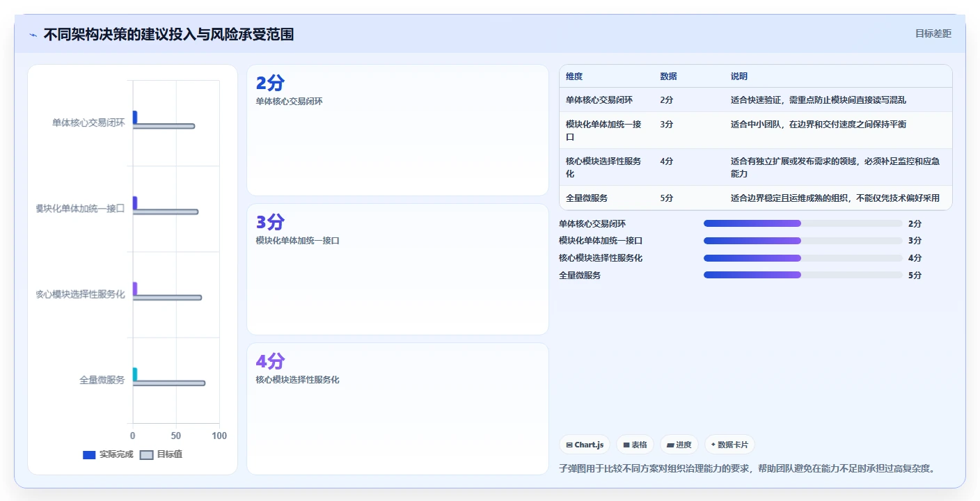Click description starting 适合快速验证 in the table
The image size is (980, 501).
(x=819, y=100)
